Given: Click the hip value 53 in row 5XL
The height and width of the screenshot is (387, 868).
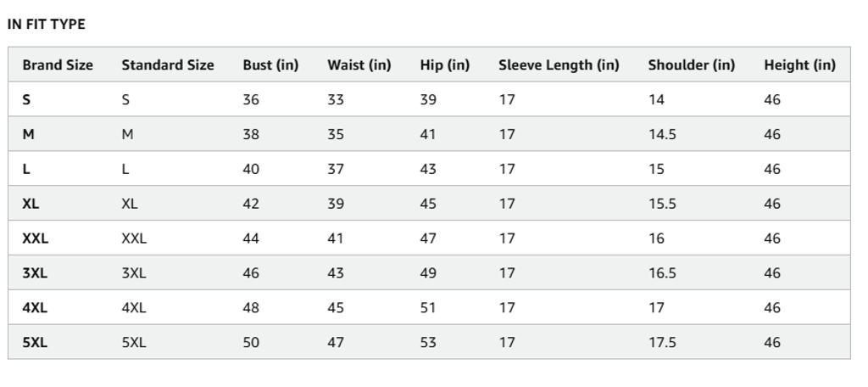Looking at the screenshot, I should 428,343.
